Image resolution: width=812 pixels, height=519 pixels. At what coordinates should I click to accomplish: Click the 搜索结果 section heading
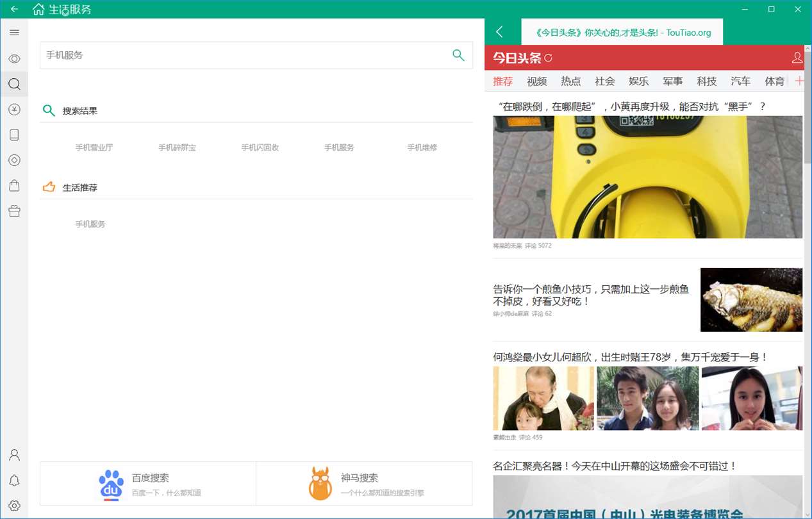[x=80, y=111]
